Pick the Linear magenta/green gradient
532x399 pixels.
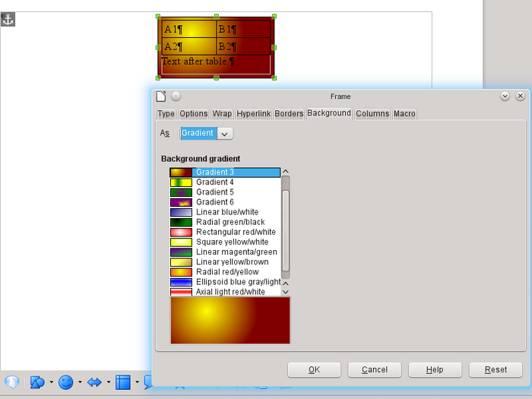236,252
